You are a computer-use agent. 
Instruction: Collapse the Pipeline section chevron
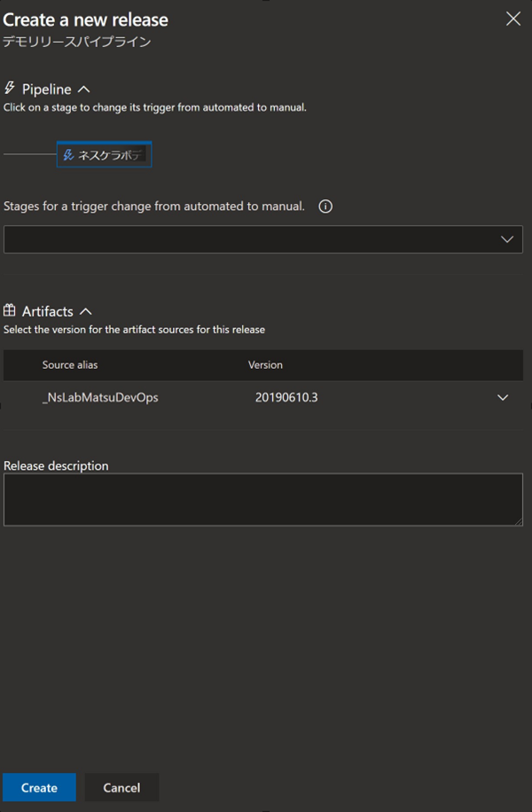[84, 89]
